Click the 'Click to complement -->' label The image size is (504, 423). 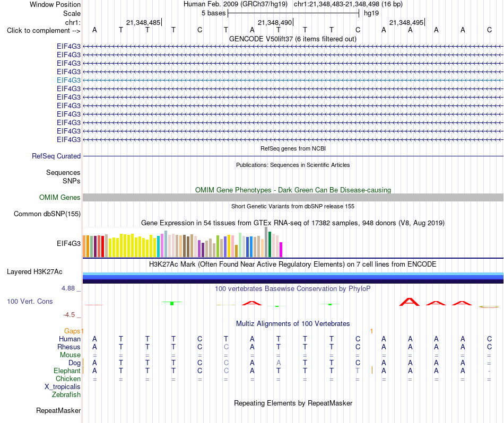point(44,31)
